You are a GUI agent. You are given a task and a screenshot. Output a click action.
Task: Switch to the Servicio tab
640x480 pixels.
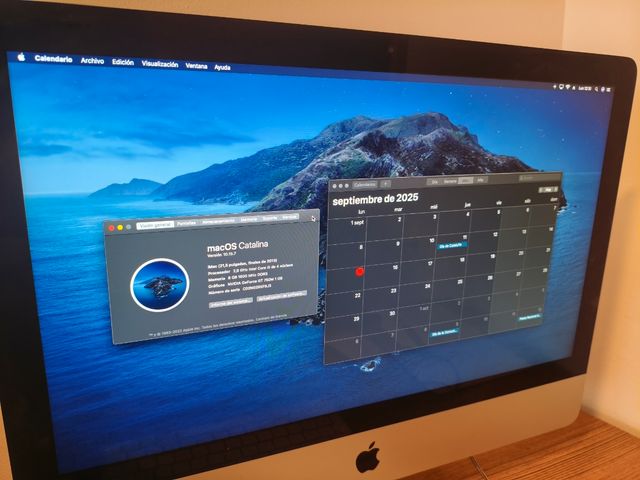[290, 217]
